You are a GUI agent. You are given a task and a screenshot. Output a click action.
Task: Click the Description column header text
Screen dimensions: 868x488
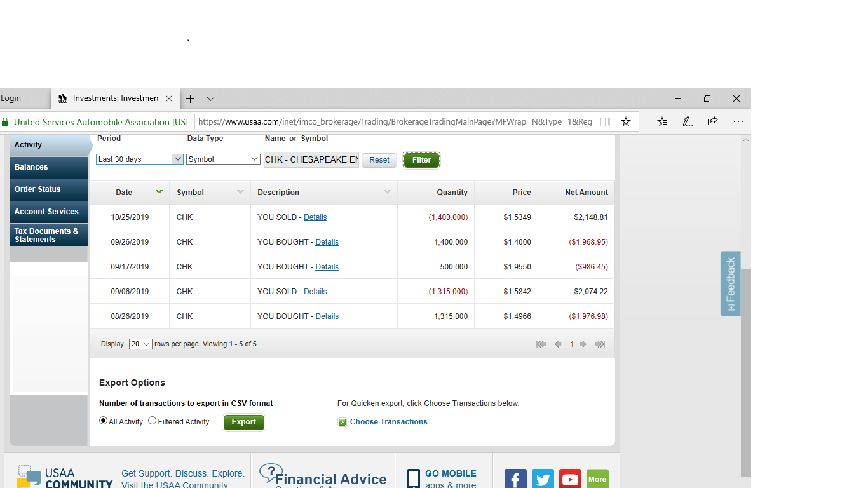278,193
